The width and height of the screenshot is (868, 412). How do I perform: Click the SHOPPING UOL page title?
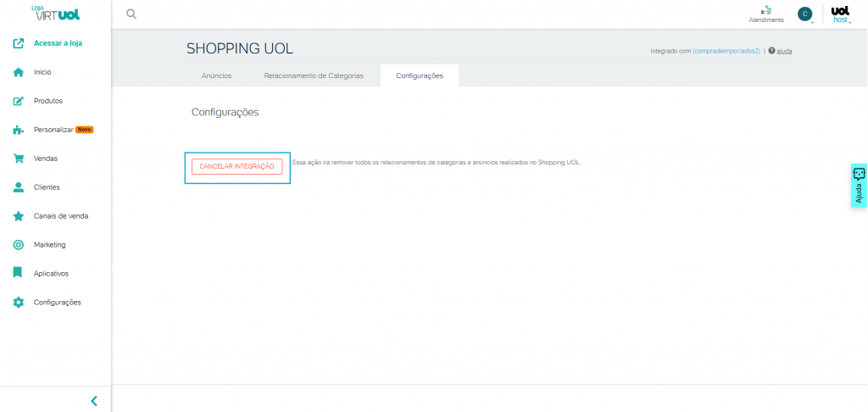coord(240,48)
